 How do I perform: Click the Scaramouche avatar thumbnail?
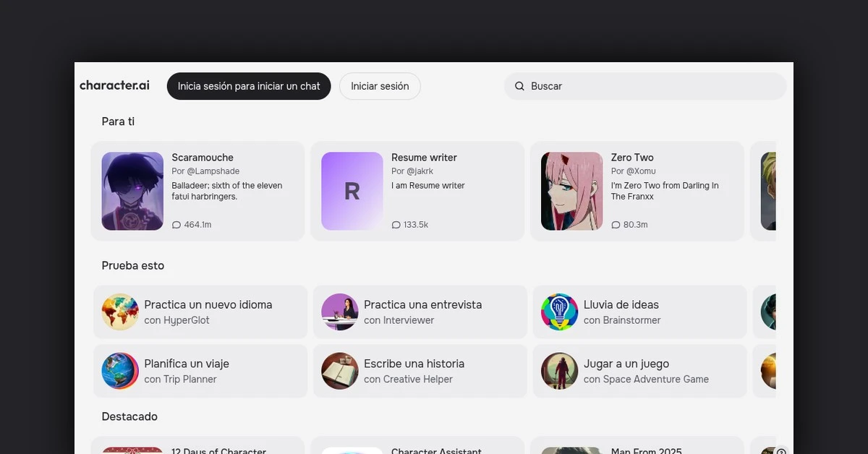pyautogui.click(x=132, y=191)
